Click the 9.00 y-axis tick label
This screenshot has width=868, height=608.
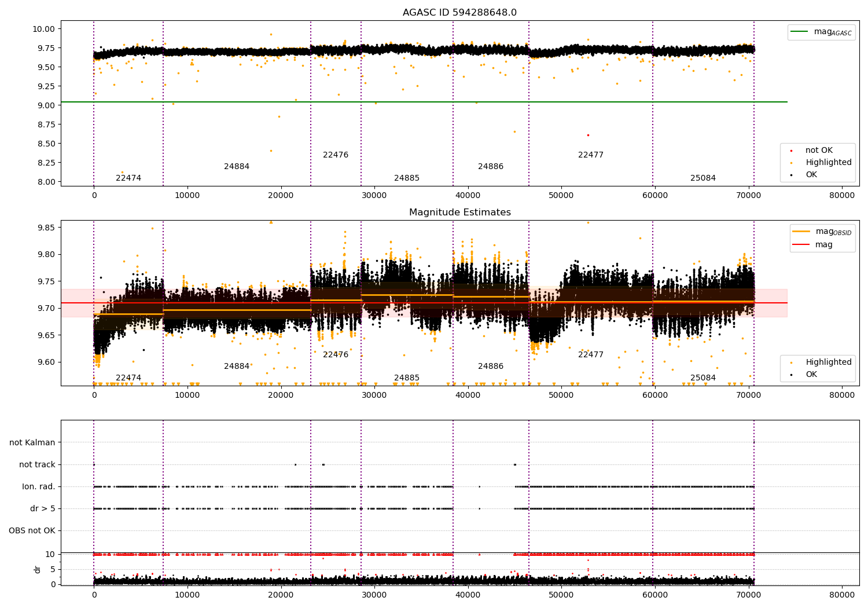(x=45, y=105)
